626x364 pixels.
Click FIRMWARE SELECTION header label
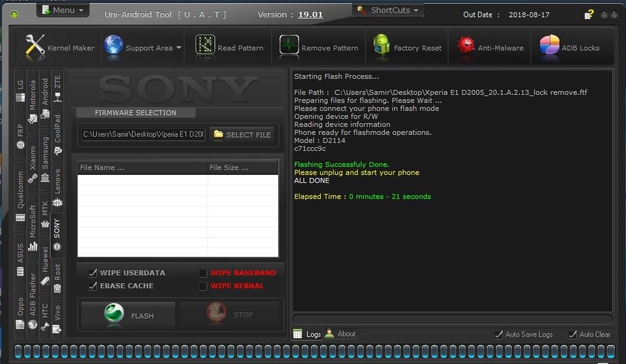click(135, 113)
